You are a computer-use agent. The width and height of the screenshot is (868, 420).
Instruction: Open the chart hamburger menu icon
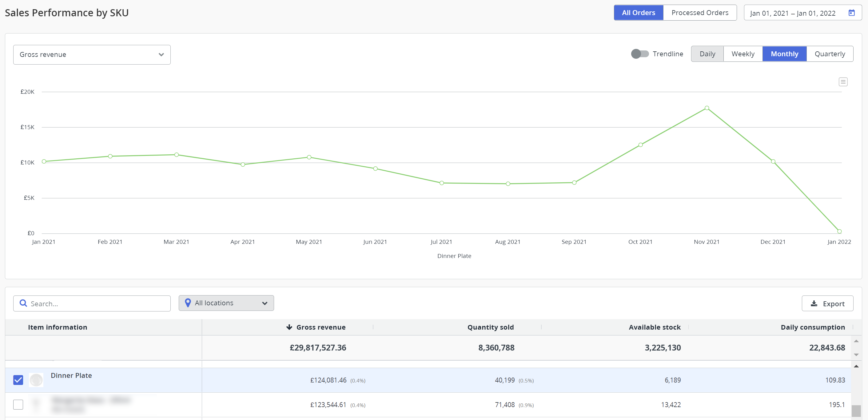point(843,82)
